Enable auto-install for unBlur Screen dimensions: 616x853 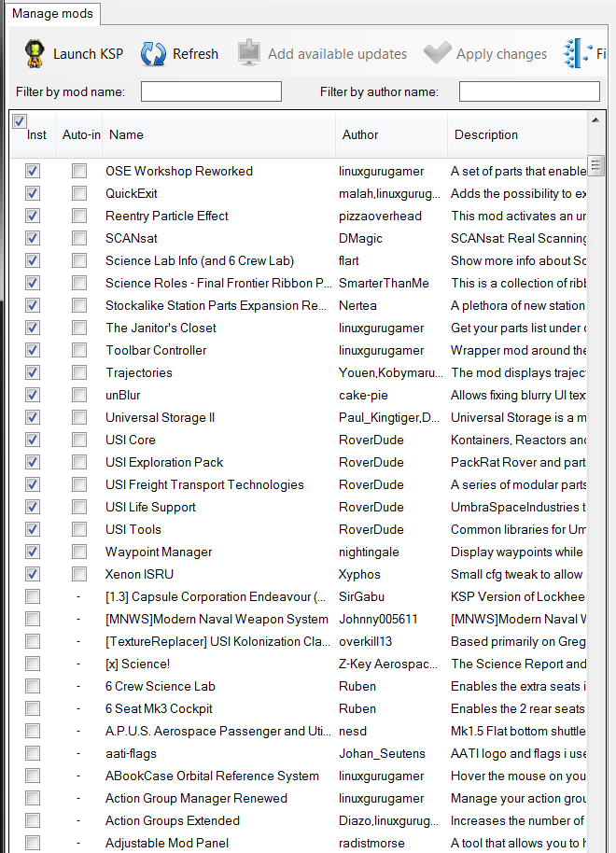79,395
